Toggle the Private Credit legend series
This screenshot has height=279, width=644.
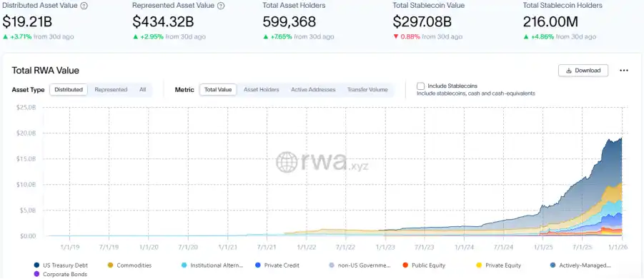[x=277, y=265]
